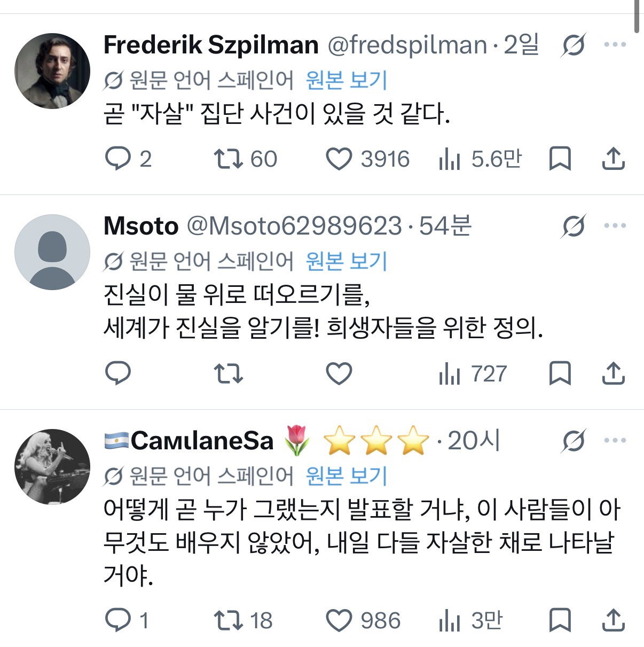Show original text of CamilaneSa's tweet
644x647 pixels.
pos(346,476)
